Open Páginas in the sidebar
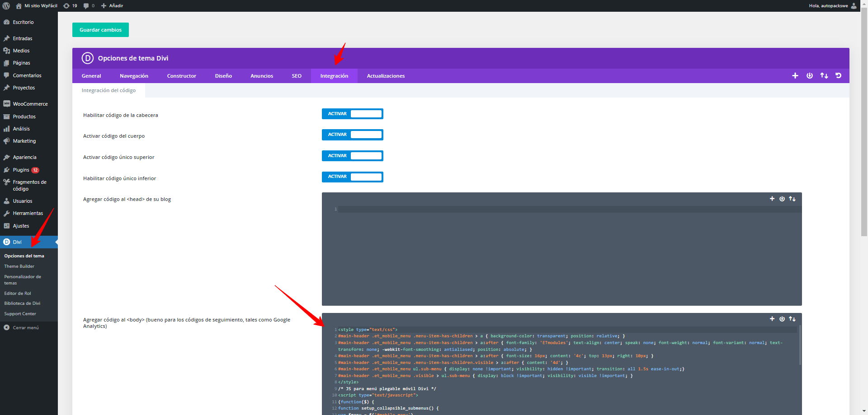Image resolution: width=868 pixels, height=415 pixels. tap(29, 63)
